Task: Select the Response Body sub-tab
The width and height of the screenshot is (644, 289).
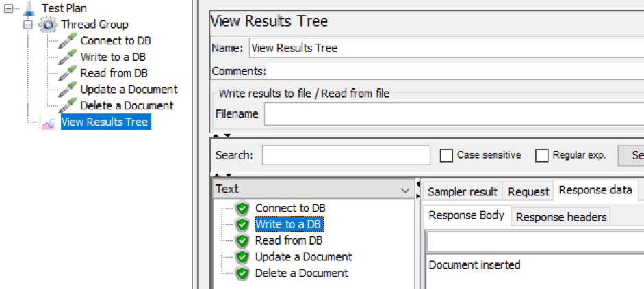Action: 467,215
